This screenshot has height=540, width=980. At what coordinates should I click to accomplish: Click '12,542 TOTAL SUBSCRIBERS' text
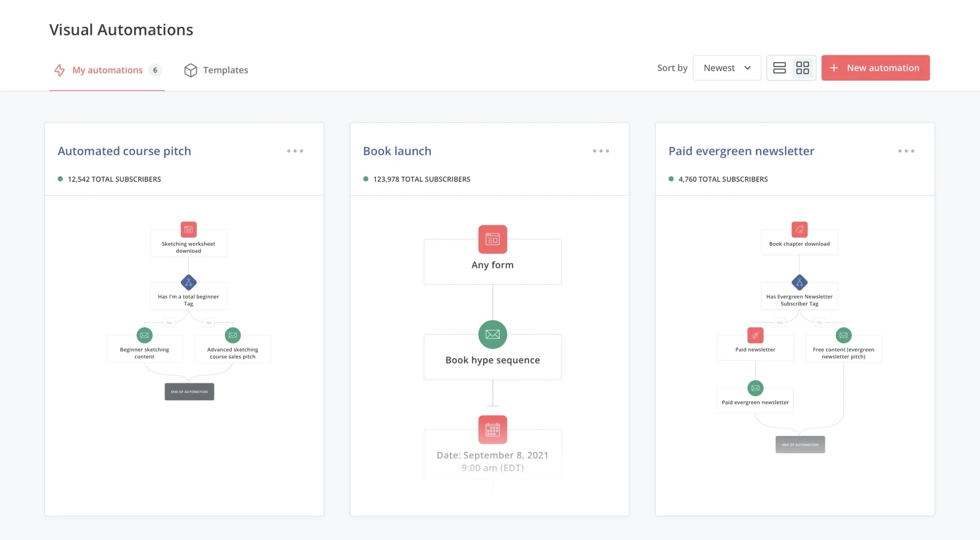(x=114, y=179)
